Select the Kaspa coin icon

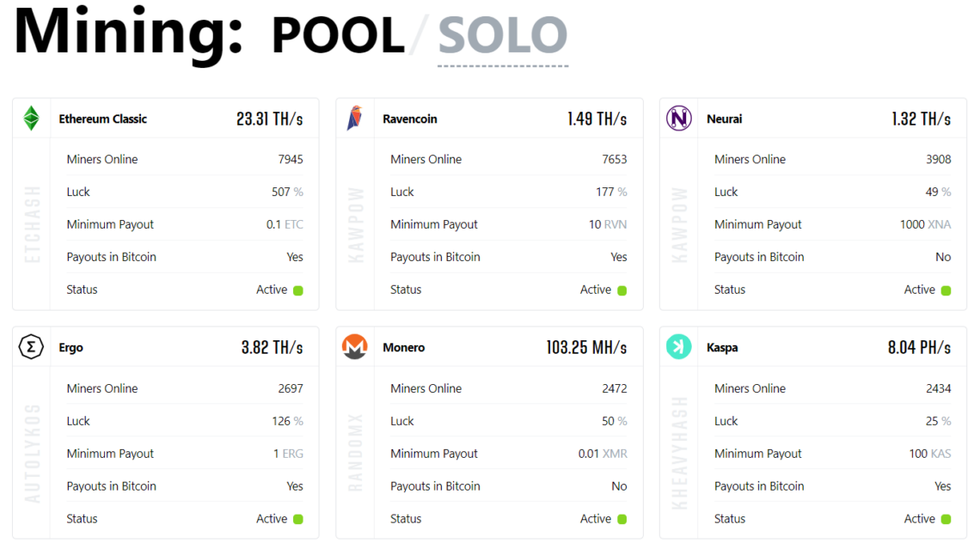[678, 347]
